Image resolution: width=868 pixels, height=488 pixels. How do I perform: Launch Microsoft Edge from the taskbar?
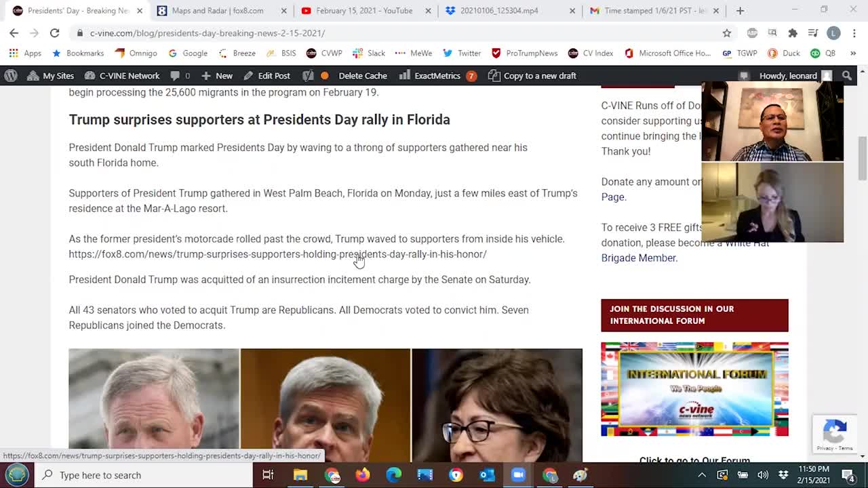click(x=394, y=474)
